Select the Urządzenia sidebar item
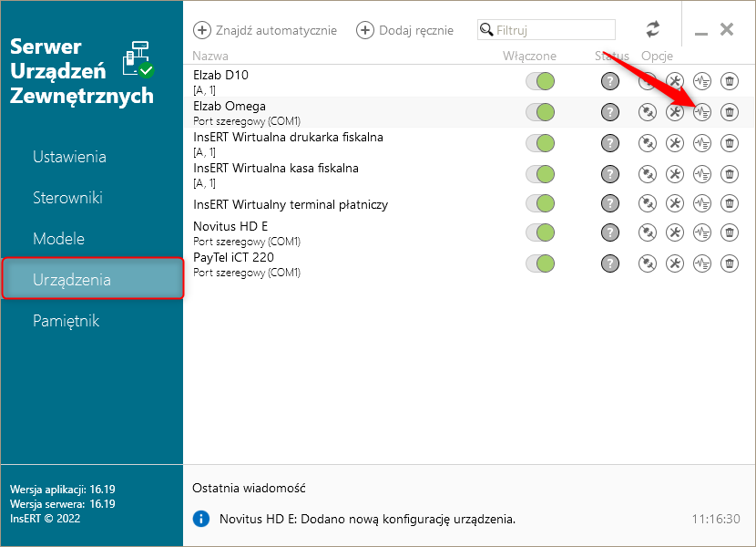The image size is (756, 547). (92, 279)
